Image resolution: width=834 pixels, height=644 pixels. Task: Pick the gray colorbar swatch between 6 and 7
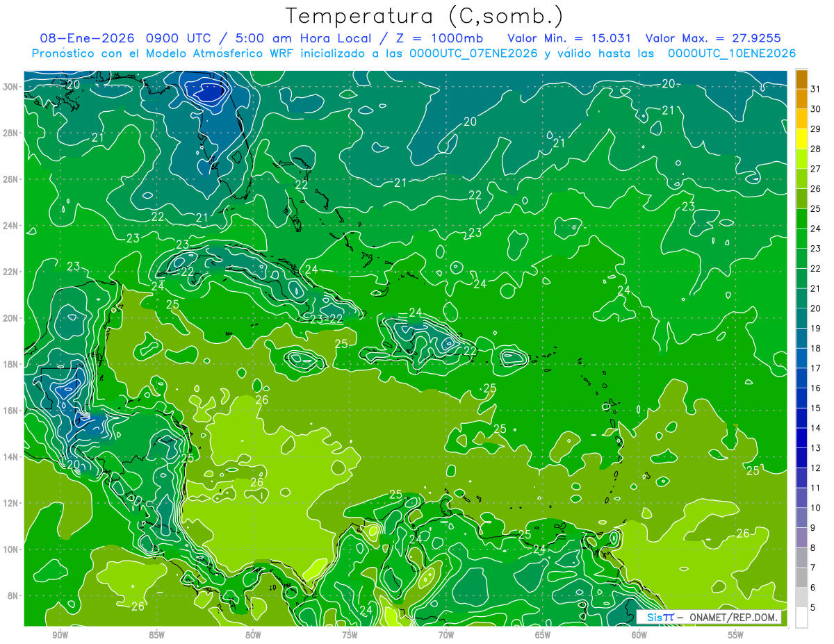[x=801, y=577]
